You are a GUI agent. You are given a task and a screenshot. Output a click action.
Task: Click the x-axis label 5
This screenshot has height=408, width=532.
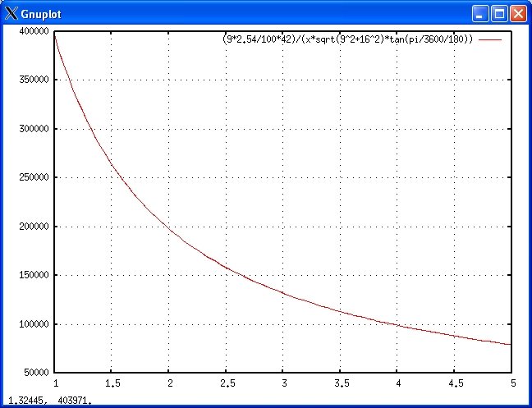pyautogui.click(x=513, y=383)
